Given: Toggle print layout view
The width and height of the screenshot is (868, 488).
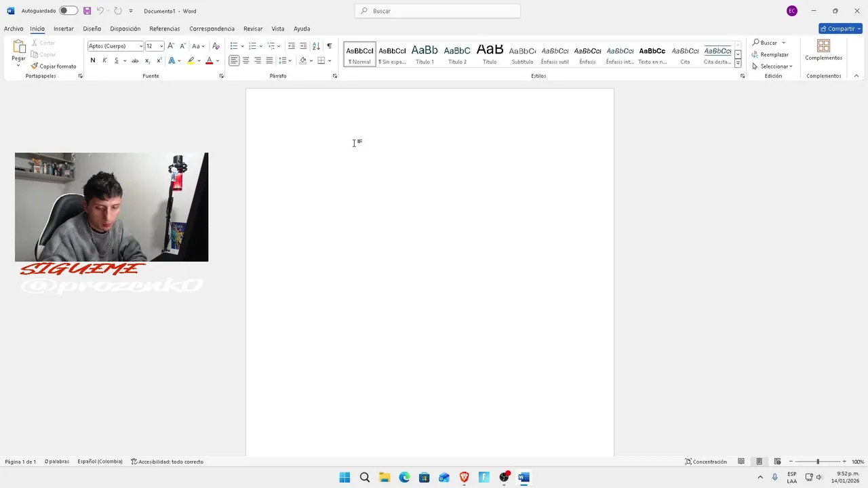Looking at the screenshot, I should 759,462.
